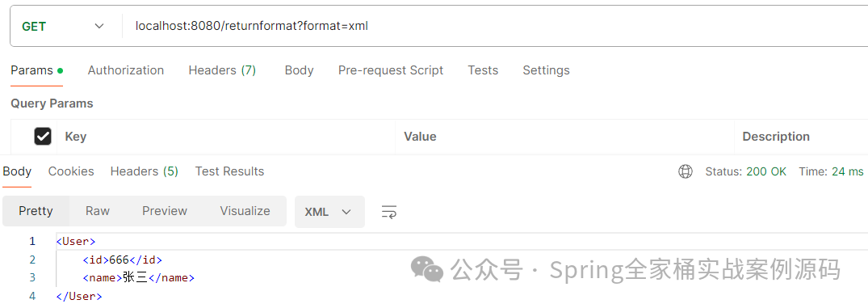Open the GET method dropdown
The width and height of the screenshot is (868, 304).
click(64, 26)
